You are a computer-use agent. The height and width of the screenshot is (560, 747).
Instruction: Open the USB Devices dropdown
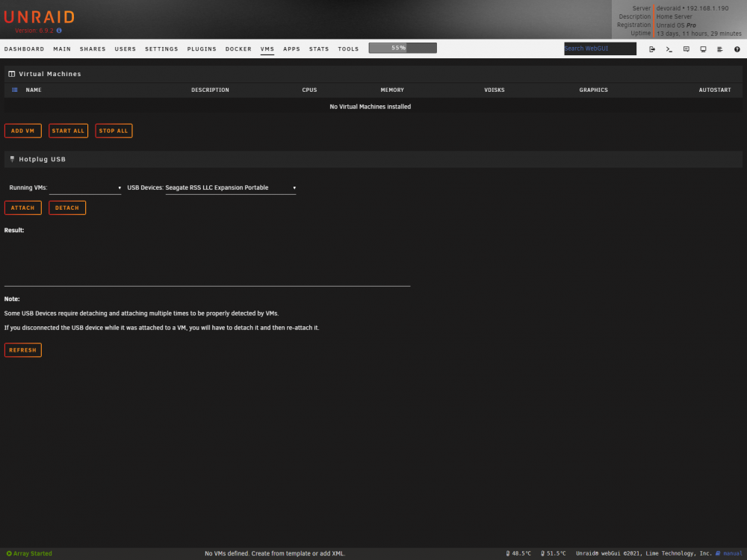point(231,187)
